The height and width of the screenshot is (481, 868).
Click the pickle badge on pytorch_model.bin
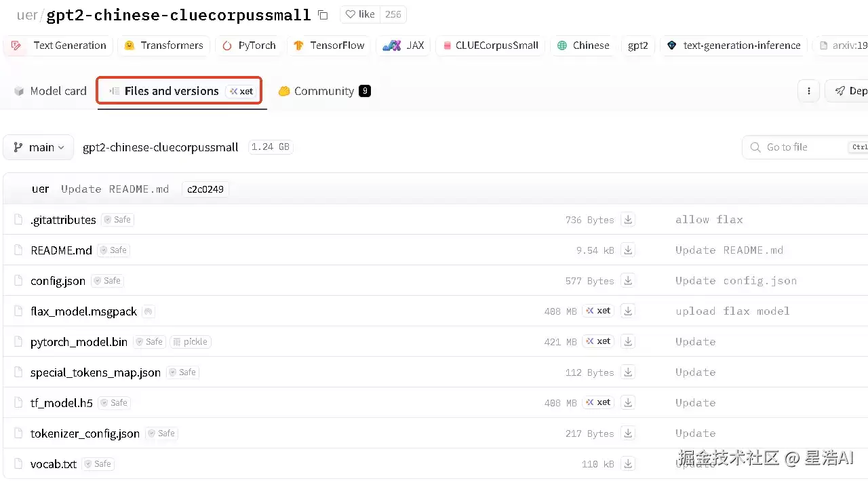190,342
